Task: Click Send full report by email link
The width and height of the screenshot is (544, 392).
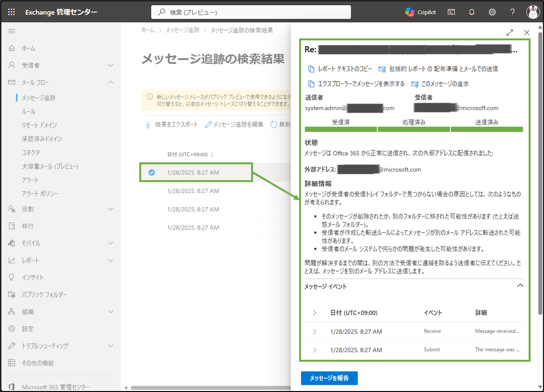Action: click(438, 69)
